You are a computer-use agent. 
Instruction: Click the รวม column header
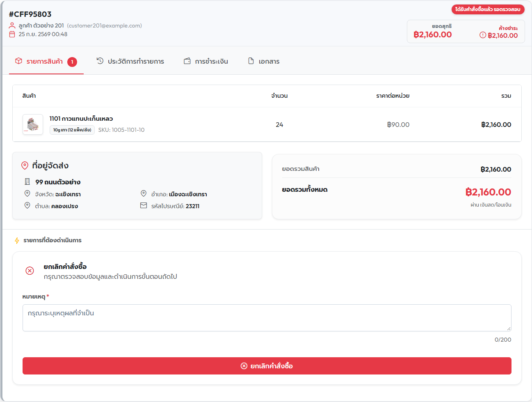click(506, 96)
